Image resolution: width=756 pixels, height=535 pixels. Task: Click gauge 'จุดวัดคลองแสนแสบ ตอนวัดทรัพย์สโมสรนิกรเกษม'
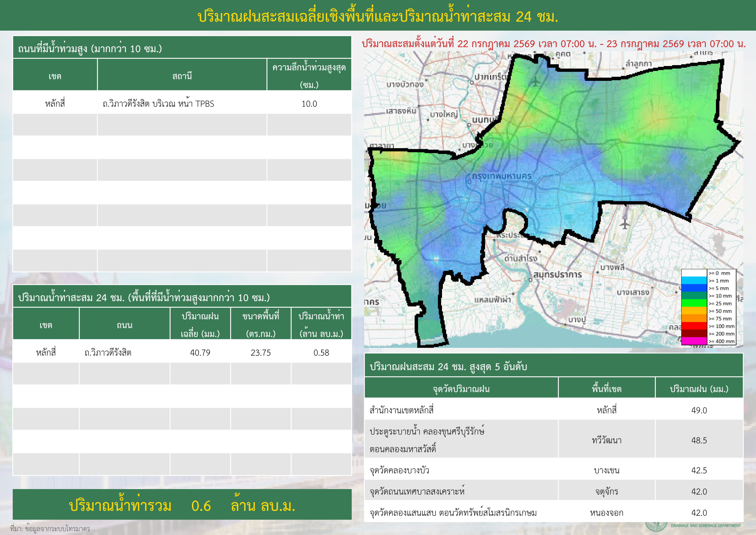pos(453,513)
